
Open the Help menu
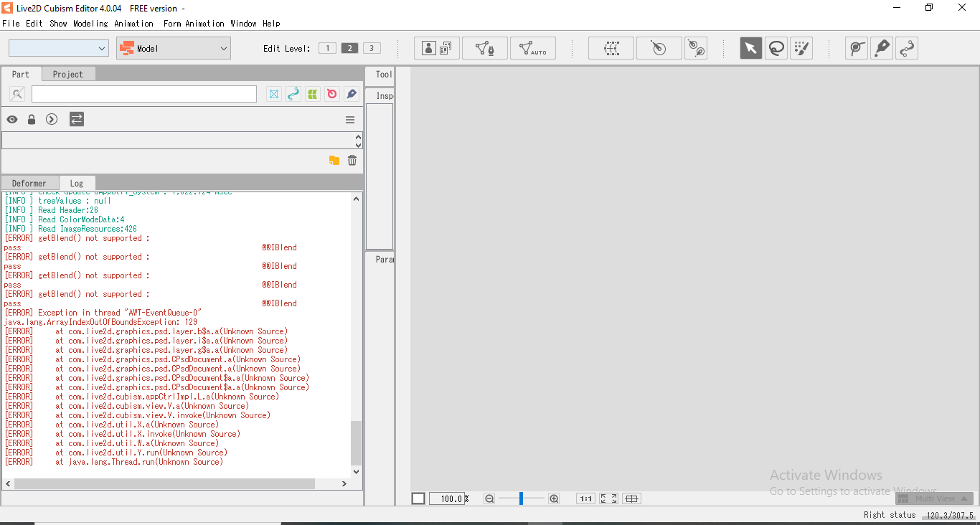[271, 24]
